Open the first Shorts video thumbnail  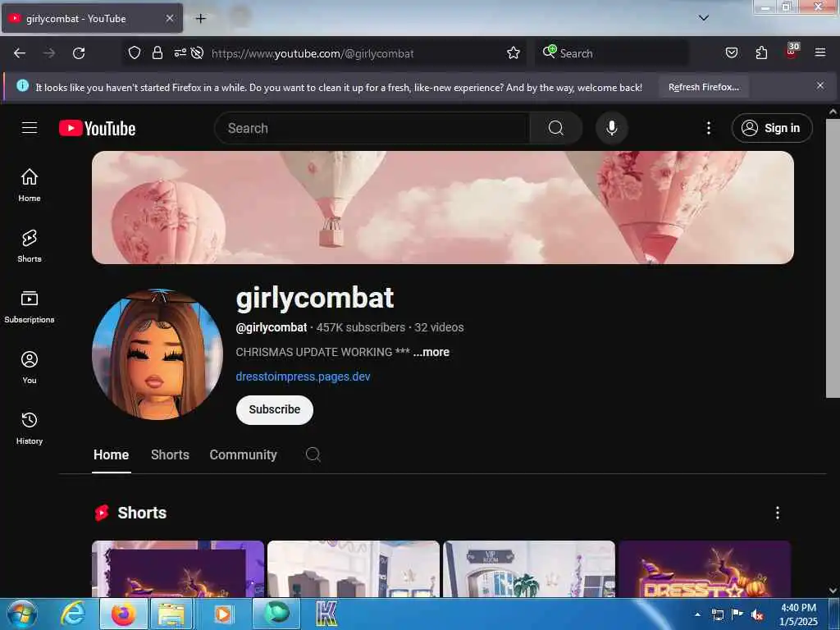click(x=178, y=569)
